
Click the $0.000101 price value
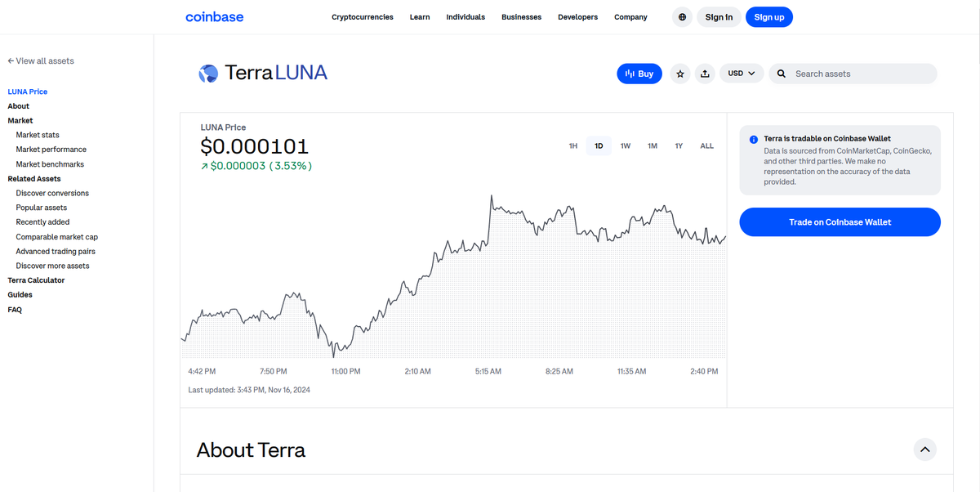coord(255,147)
